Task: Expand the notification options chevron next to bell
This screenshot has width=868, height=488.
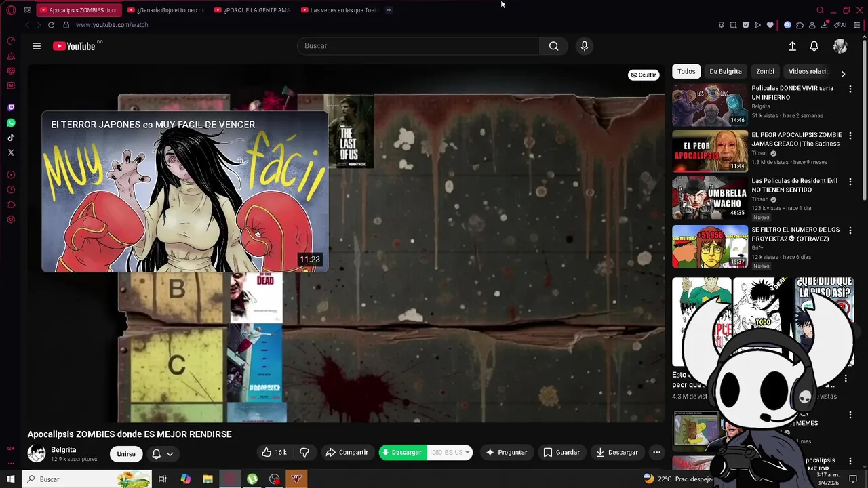Action: point(170,454)
